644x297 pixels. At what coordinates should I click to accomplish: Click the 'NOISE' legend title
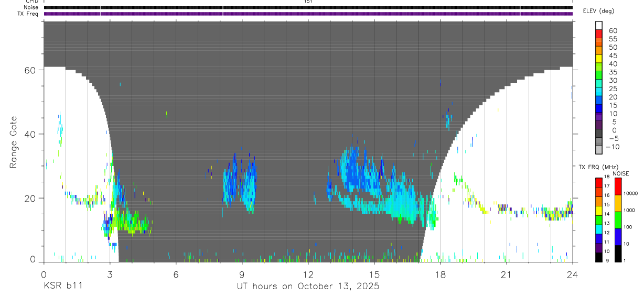(621, 173)
